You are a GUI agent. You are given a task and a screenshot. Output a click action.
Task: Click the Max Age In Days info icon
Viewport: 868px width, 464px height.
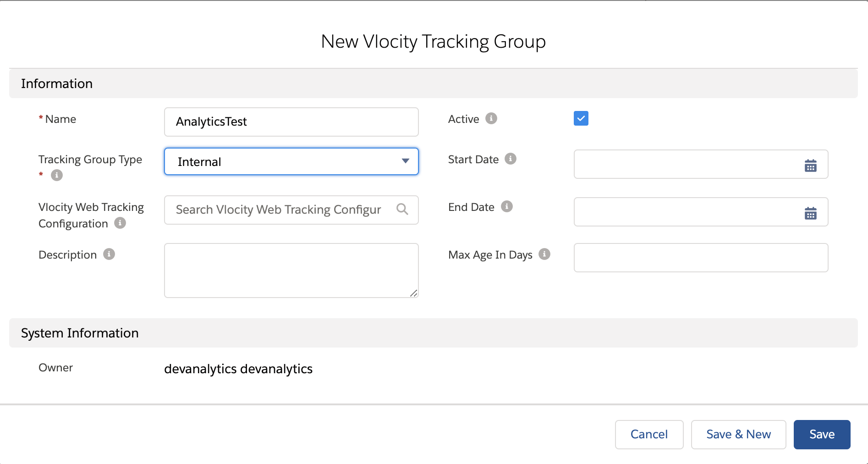544,254
